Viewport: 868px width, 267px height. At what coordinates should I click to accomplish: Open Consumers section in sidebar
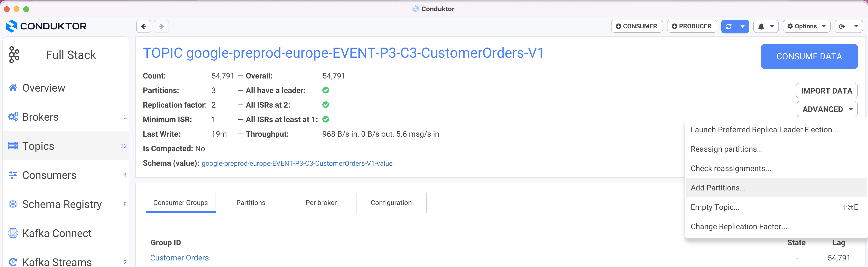coord(66,175)
